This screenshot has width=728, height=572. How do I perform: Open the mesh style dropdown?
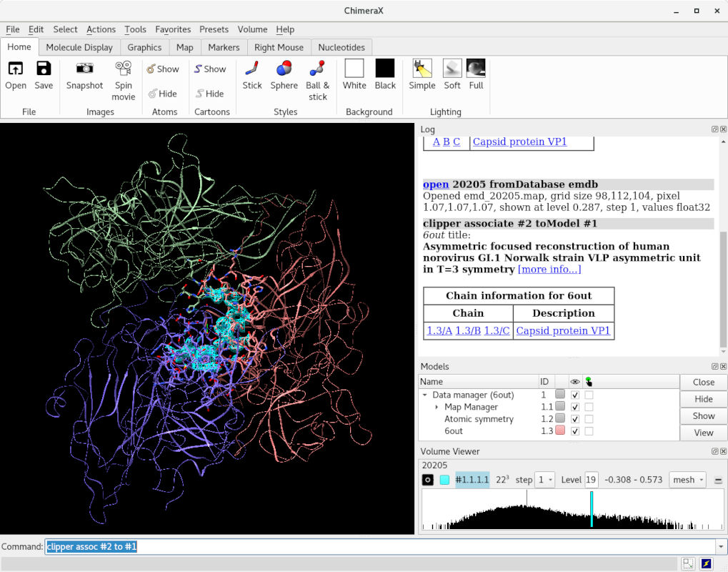tap(687, 480)
